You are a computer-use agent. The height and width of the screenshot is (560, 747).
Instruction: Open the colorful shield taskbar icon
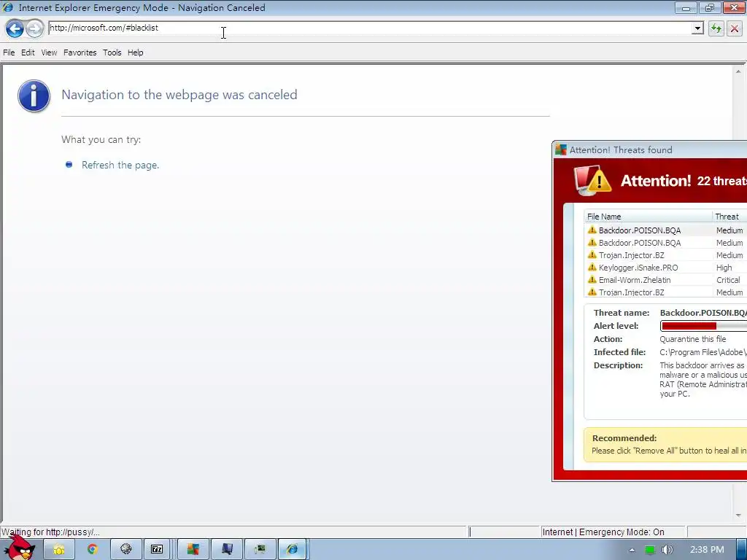pos(193,550)
